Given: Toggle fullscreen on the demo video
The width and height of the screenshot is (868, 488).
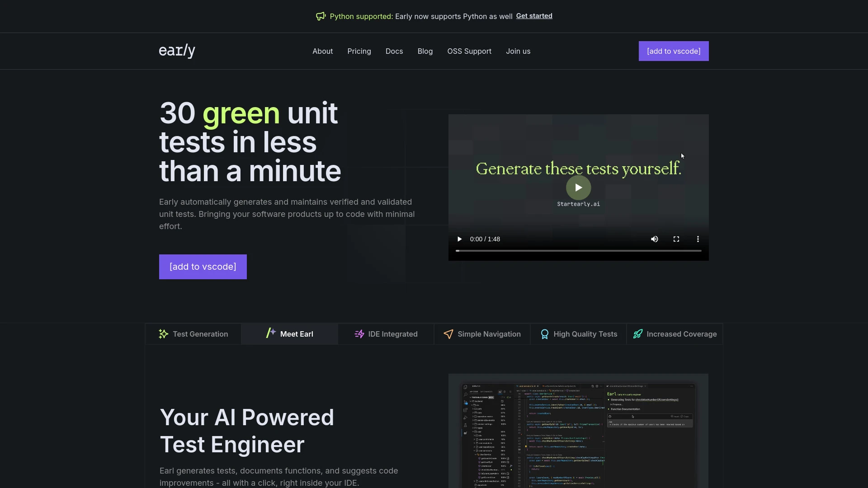Looking at the screenshot, I should tap(677, 239).
